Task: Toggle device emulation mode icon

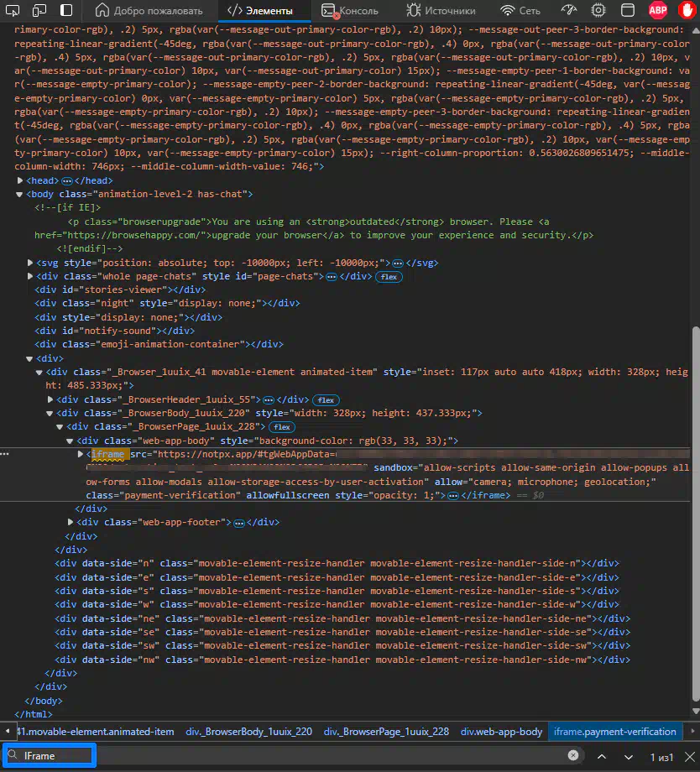Action: pos(41,11)
